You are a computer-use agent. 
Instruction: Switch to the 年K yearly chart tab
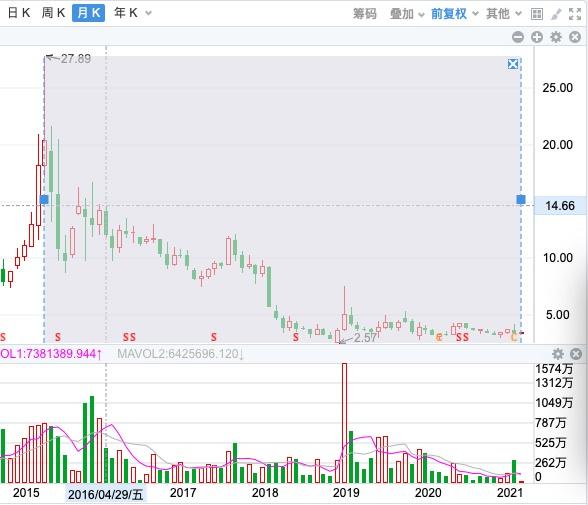pos(126,13)
